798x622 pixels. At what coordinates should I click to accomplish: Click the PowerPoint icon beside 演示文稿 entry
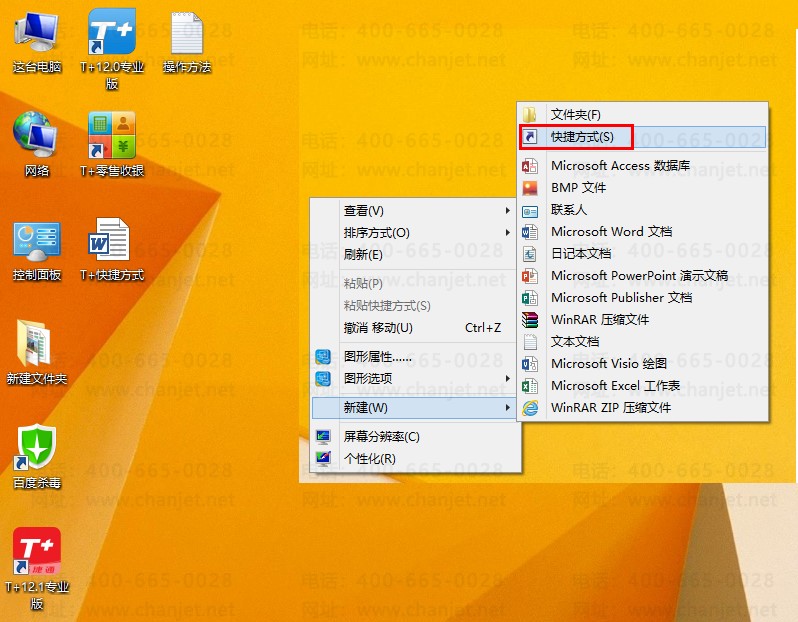click(x=530, y=276)
